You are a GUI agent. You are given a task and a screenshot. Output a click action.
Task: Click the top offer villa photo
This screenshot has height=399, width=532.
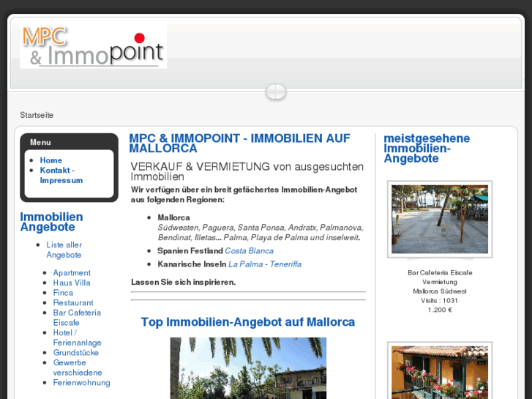[x=248, y=368]
